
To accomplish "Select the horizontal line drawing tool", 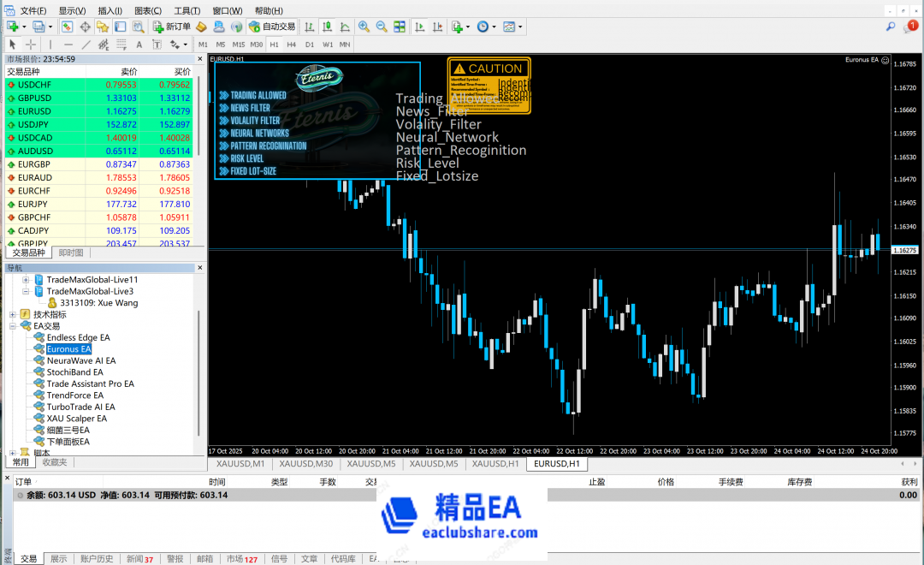I will (68, 45).
